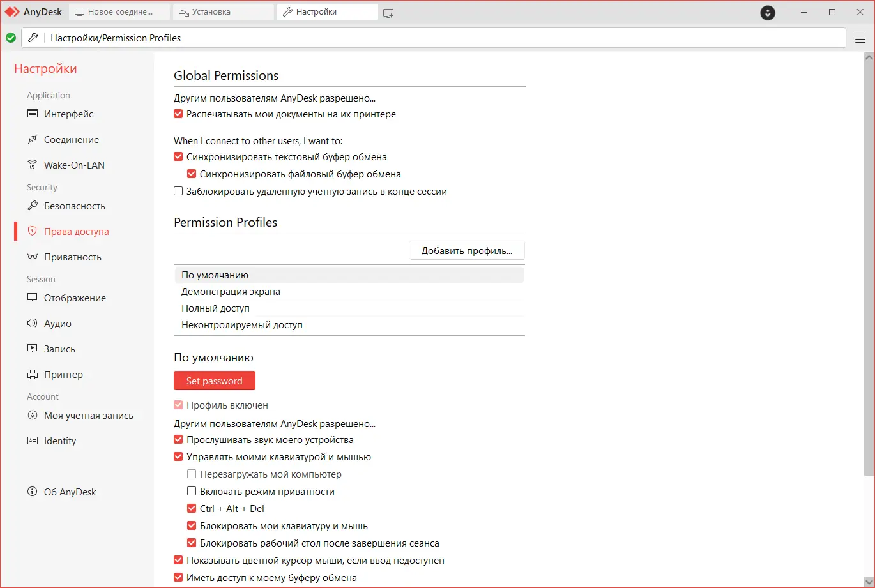875x588 pixels.
Task: Choose the Полный доступ profile
Action: click(349, 308)
